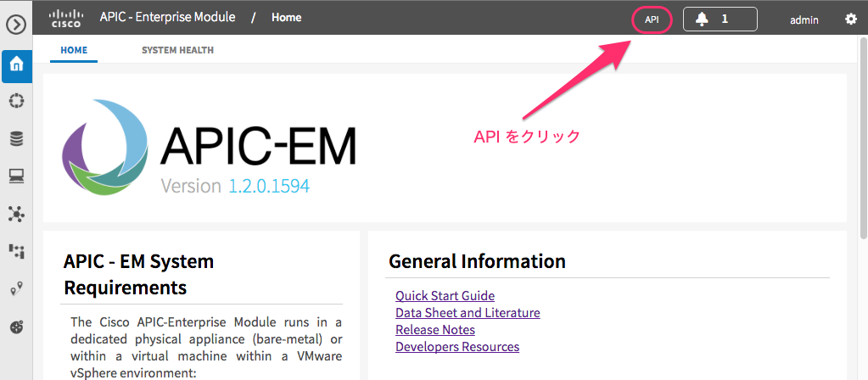Open the Quick Start Guide link
The height and width of the screenshot is (380, 868).
coord(445,295)
